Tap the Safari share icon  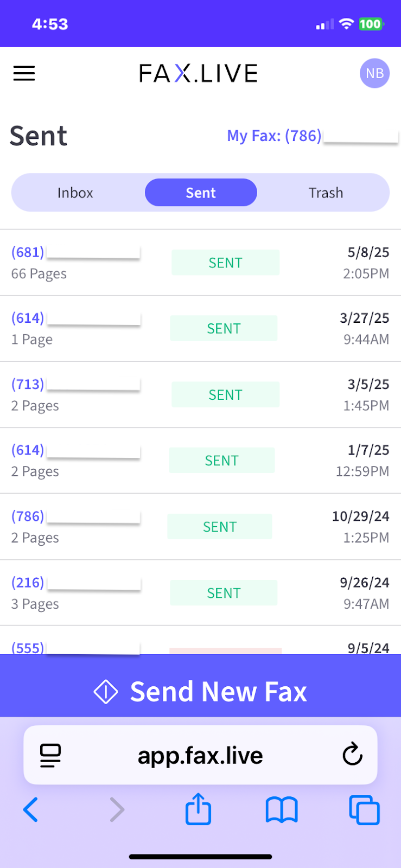tap(198, 809)
